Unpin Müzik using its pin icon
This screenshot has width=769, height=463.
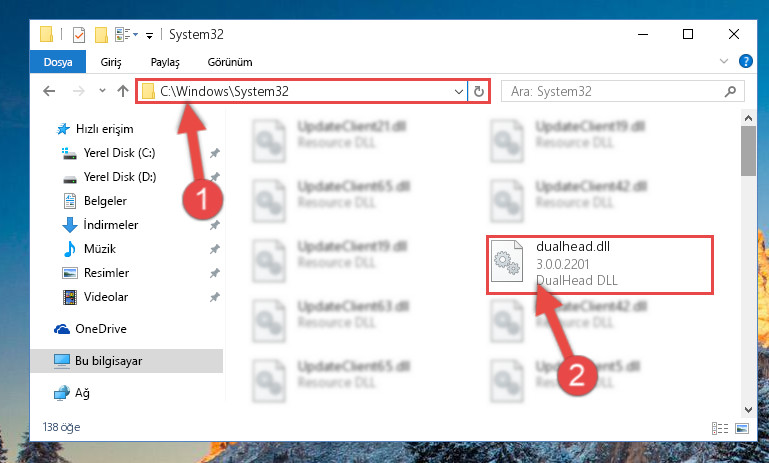point(214,249)
